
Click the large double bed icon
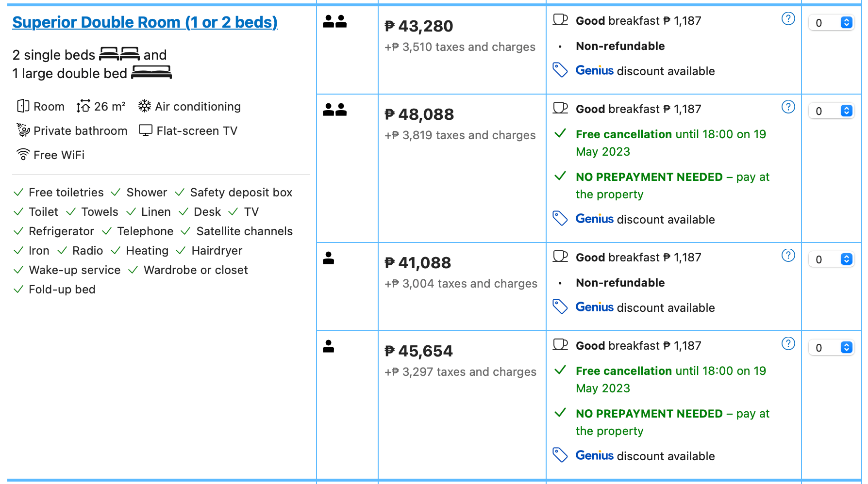[x=151, y=73]
